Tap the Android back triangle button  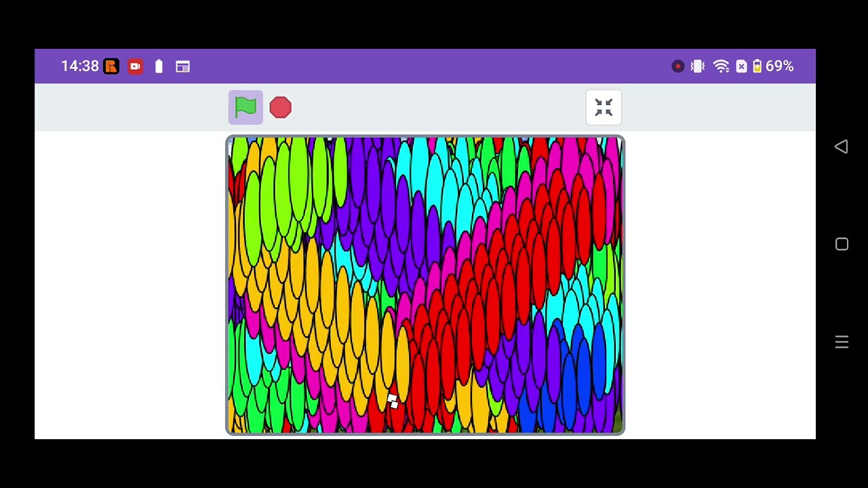[x=842, y=146]
